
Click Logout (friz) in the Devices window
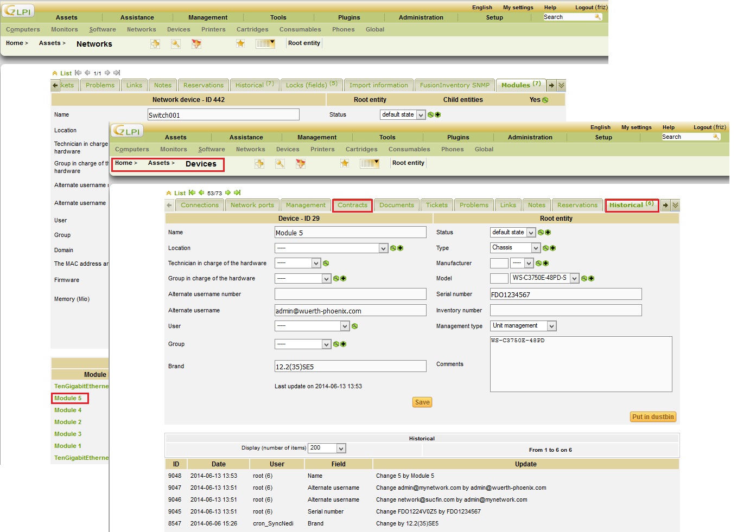(710, 127)
